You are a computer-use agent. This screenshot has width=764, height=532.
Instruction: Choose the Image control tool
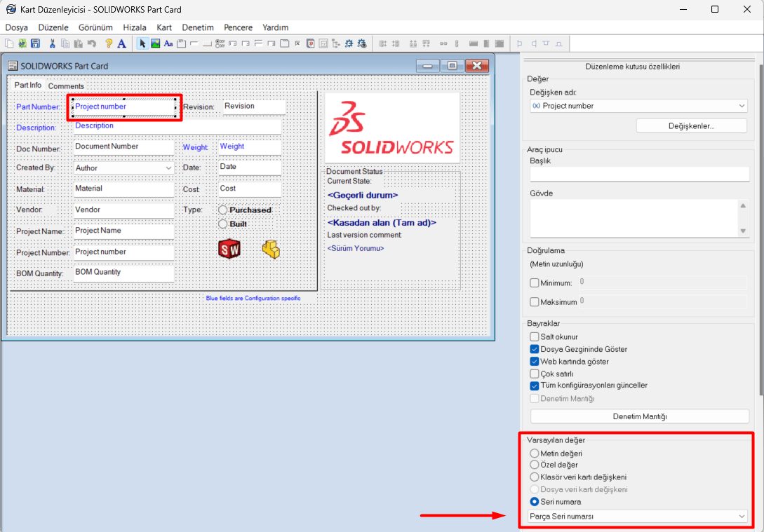click(x=156, y=43)
